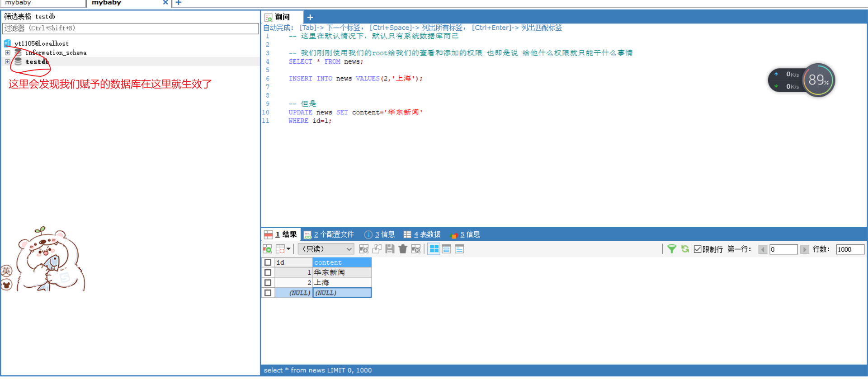Check the checkbox of the NULL row

[268, 294]
